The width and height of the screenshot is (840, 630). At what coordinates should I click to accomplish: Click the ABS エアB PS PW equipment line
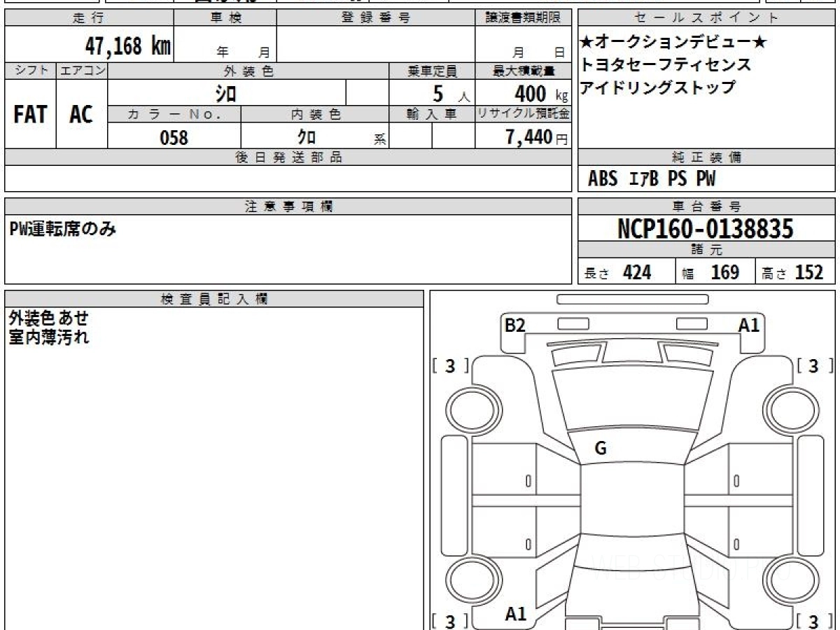652,179
